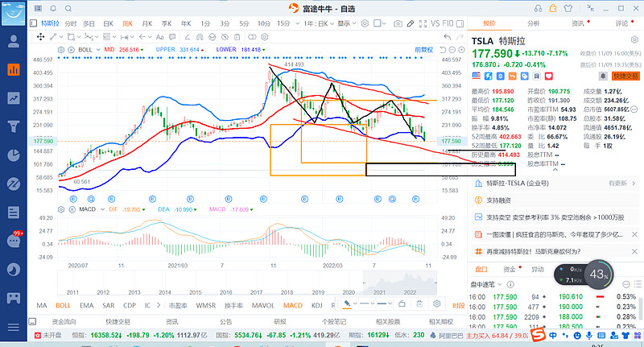644x347 pixels.
Task: Zoom in chart with plus circle icon
Action: [461, 50]
